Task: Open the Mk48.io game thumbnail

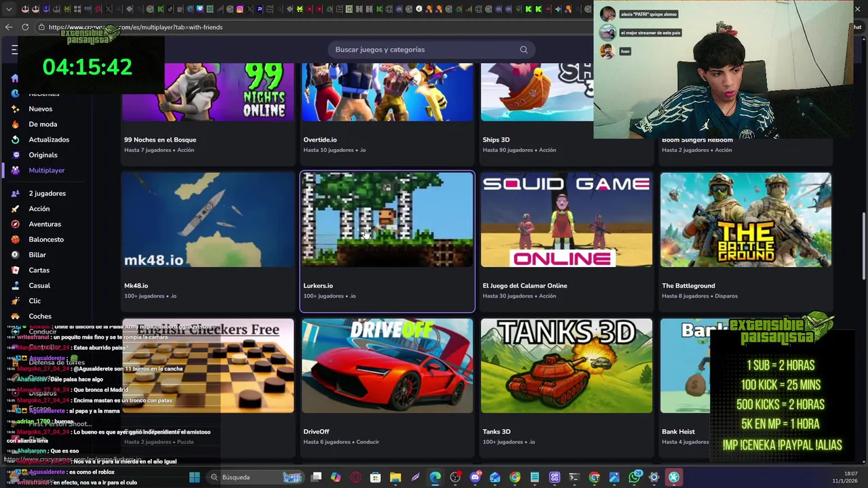Action: (208, 220)
